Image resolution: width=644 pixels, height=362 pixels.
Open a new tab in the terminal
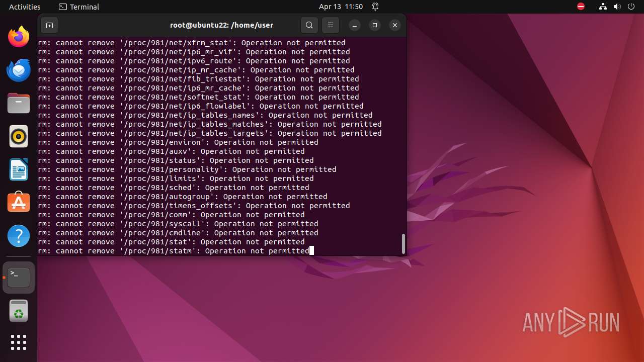[49, 25]
